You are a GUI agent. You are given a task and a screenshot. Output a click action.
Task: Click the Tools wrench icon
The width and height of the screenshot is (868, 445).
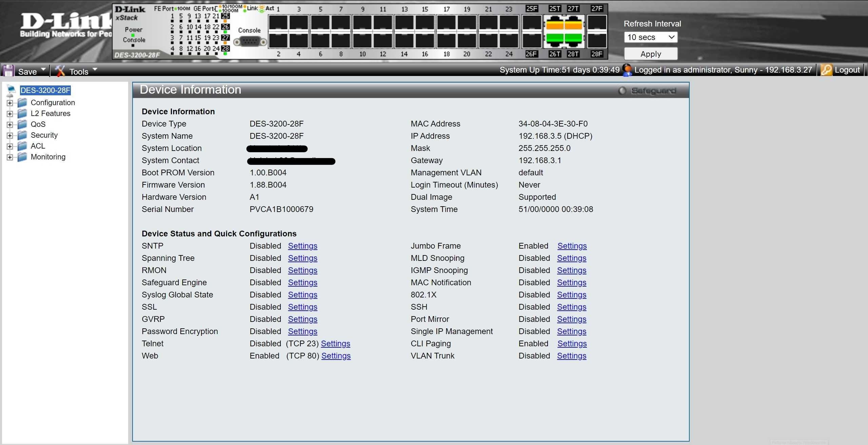60,71
